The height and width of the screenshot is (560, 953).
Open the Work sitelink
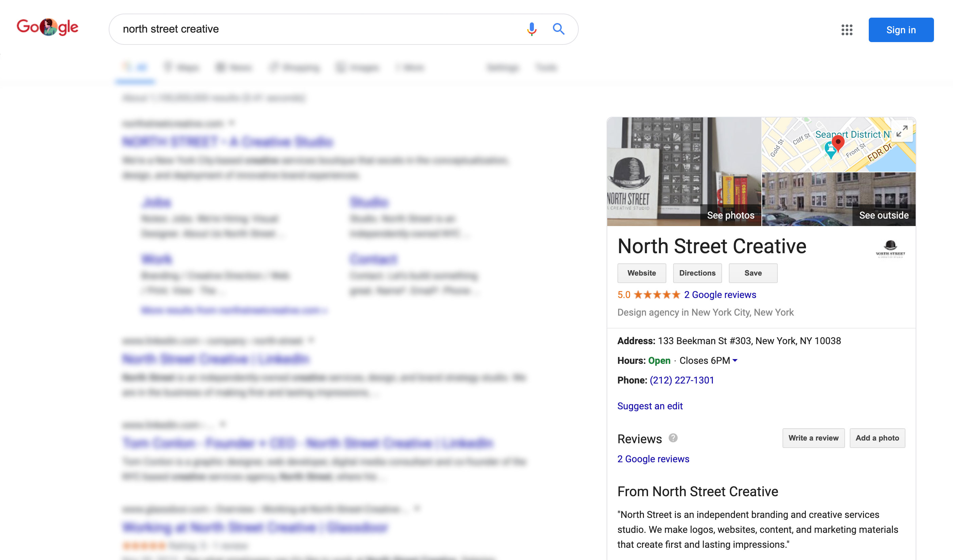[157, 259]
